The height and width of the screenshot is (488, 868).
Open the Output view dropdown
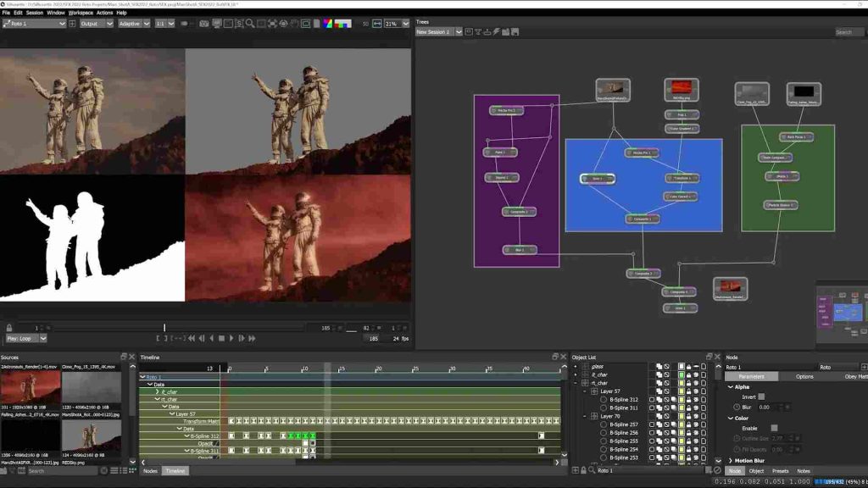click(96, 24)
